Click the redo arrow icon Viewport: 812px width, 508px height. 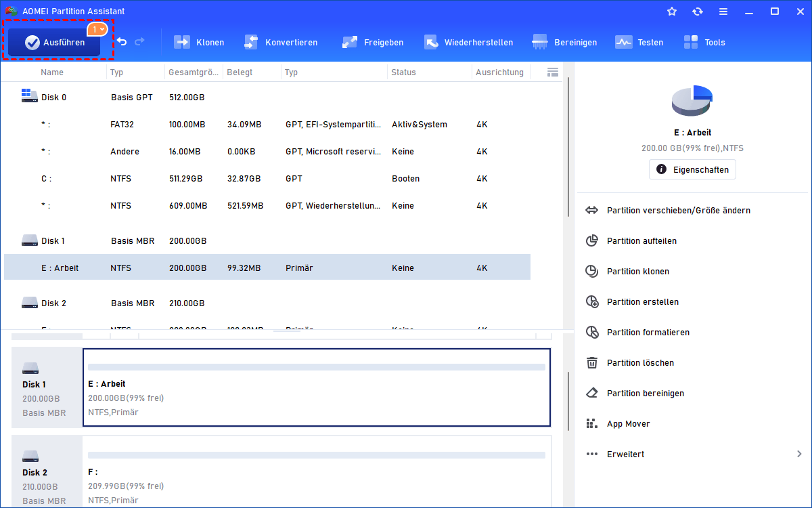point(139,42)
